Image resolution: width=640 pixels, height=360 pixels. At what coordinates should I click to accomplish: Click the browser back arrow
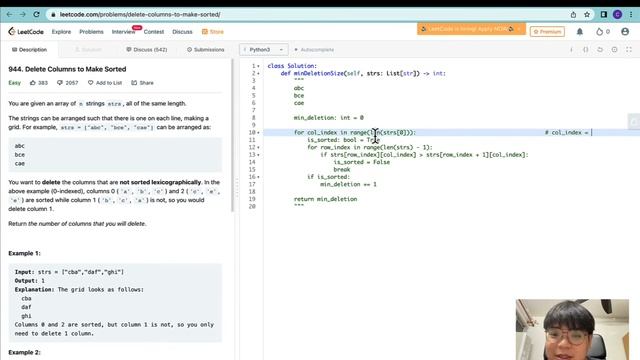tap(9, 14)
